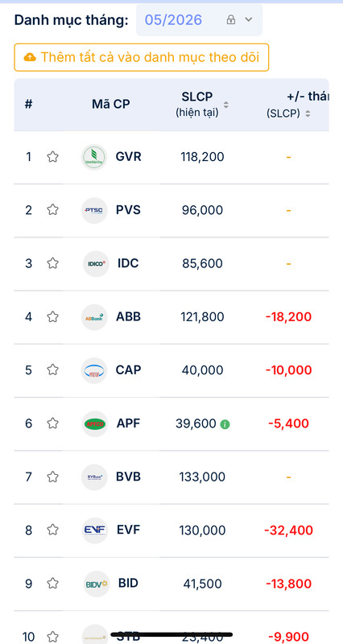Open the CAP stock code link
The image size is (343, 644).
[128, 370]
